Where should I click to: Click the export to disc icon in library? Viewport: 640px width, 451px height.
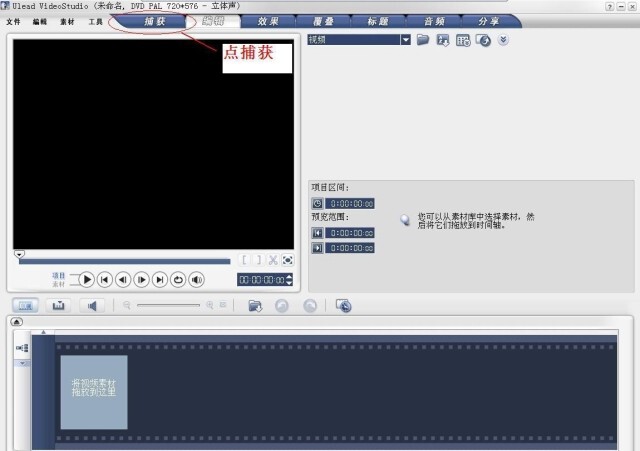(x=483, y=40)
